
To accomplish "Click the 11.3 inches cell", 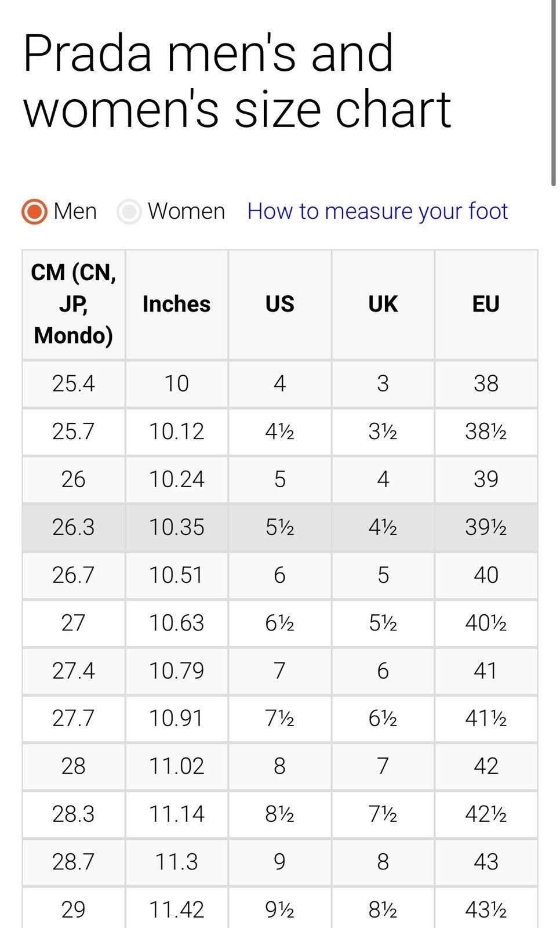I will (177, 862).
